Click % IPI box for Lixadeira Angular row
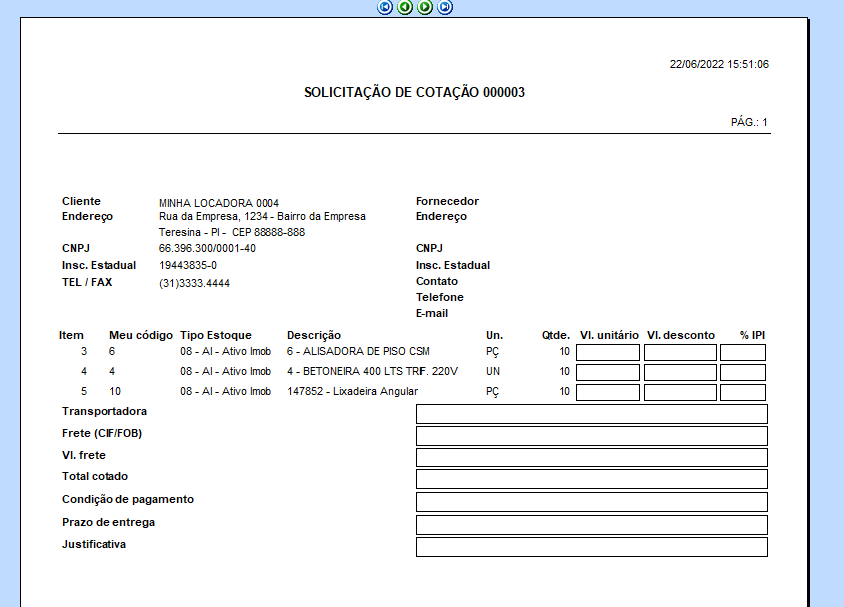The height and width of the screenshot is (607, 844). [743, 392]
